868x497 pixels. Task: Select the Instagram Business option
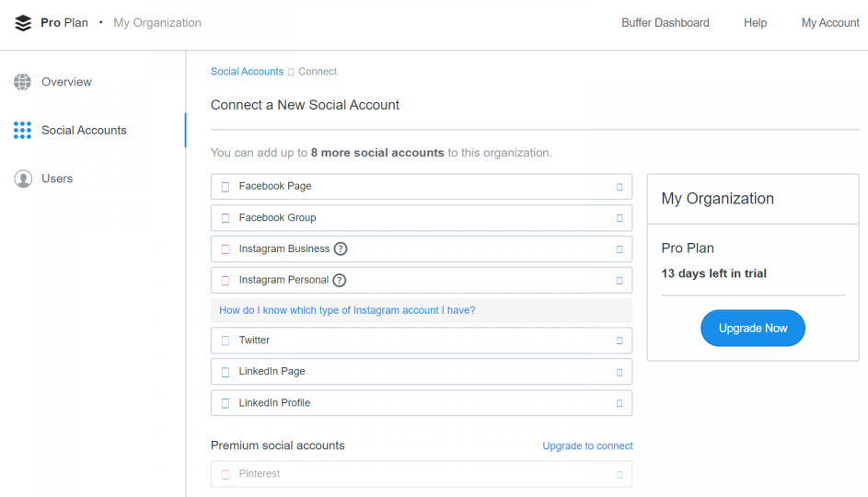[x=284, y=248]
